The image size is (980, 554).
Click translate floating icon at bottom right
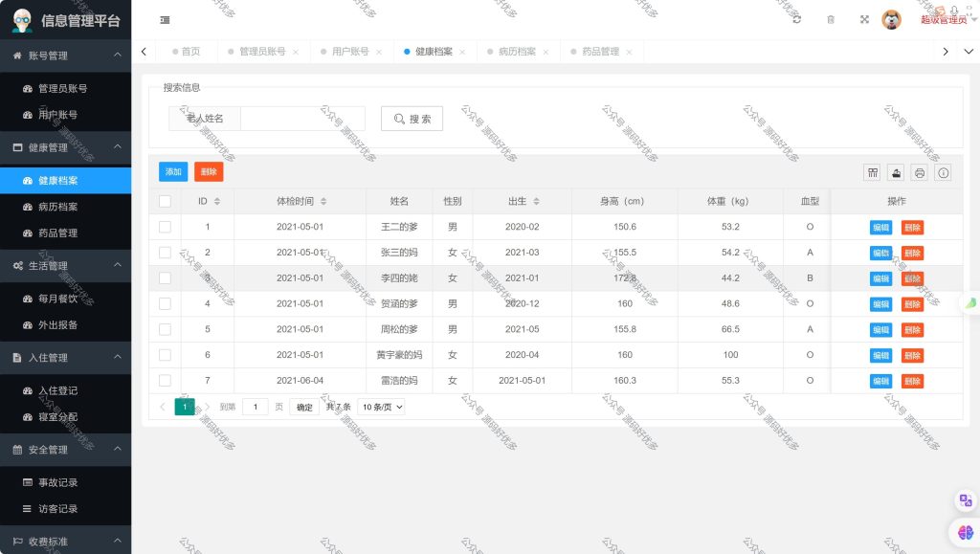[x=966, y=500]
